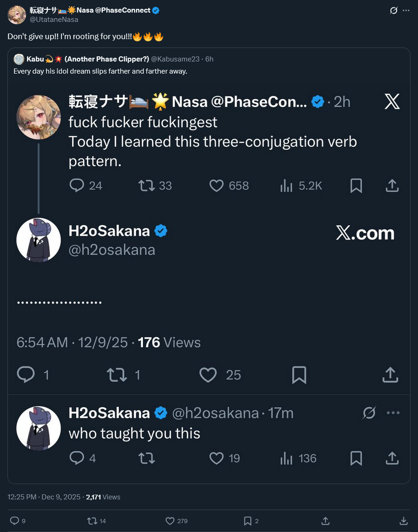Image resolution: width=418 pixels, height=532 pixels.
Task: Click the 2,171 Views count
Action: coord(103,497)
